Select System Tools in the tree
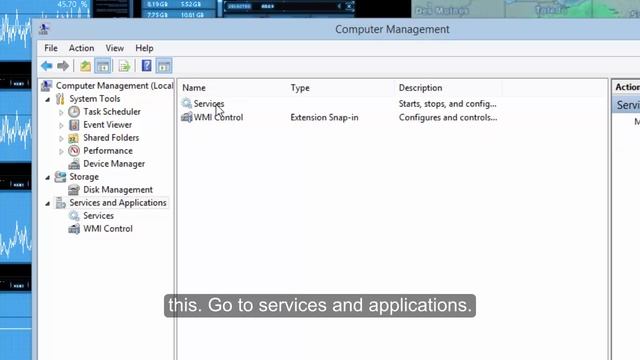 pos(95,99)
